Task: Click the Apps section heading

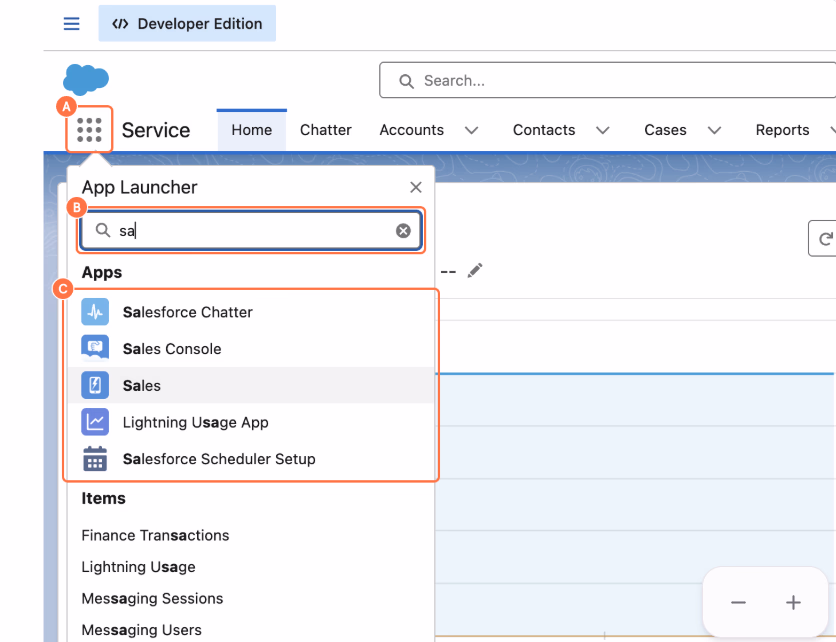Action: (102, 272)
